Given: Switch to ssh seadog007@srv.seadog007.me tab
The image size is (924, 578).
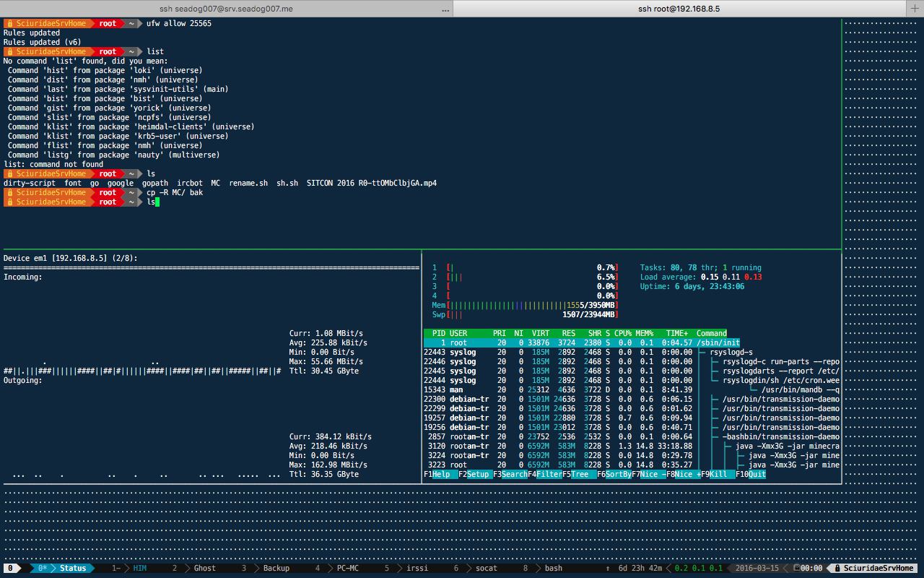Looking at the screenshot, I should pyautogui.click(x=226, y=8).
